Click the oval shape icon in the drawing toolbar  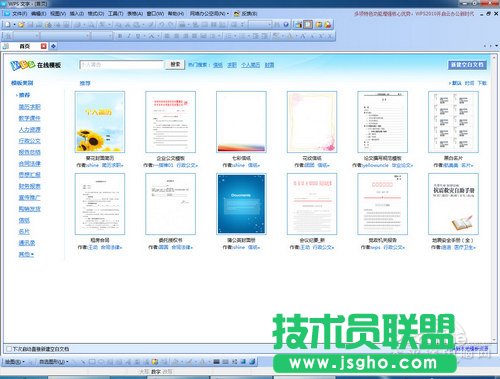(x=101, y=362)
